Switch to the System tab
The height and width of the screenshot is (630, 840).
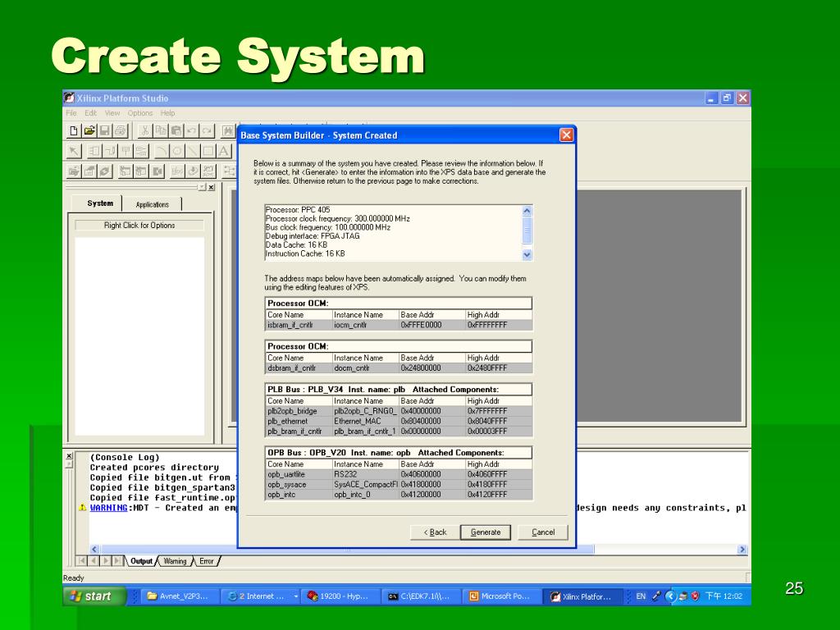[100, 203]
